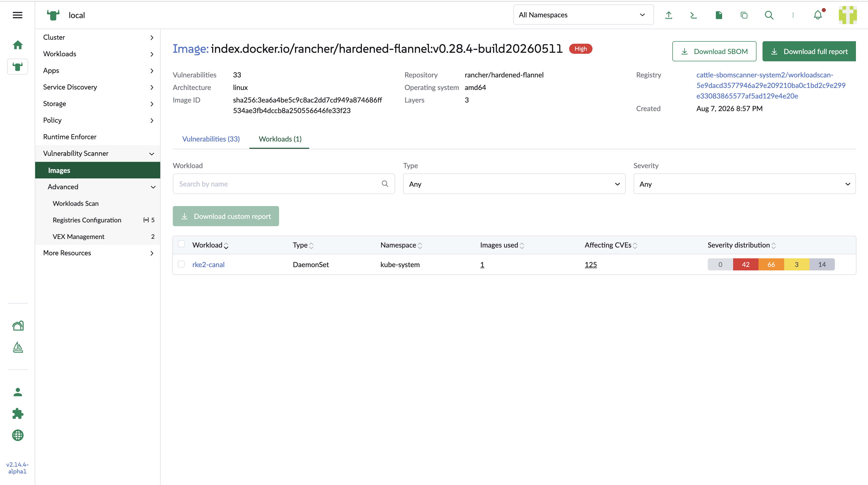This screenshot has height=485, width=868.
Task: Click the Images used count 1
Action: click(x=482, y=265)
